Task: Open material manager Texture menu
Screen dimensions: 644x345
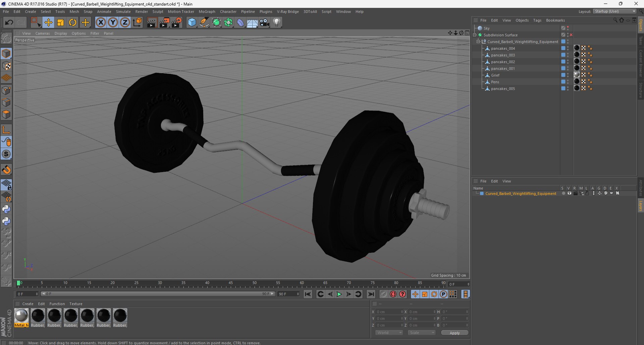Action: [76, 304]
